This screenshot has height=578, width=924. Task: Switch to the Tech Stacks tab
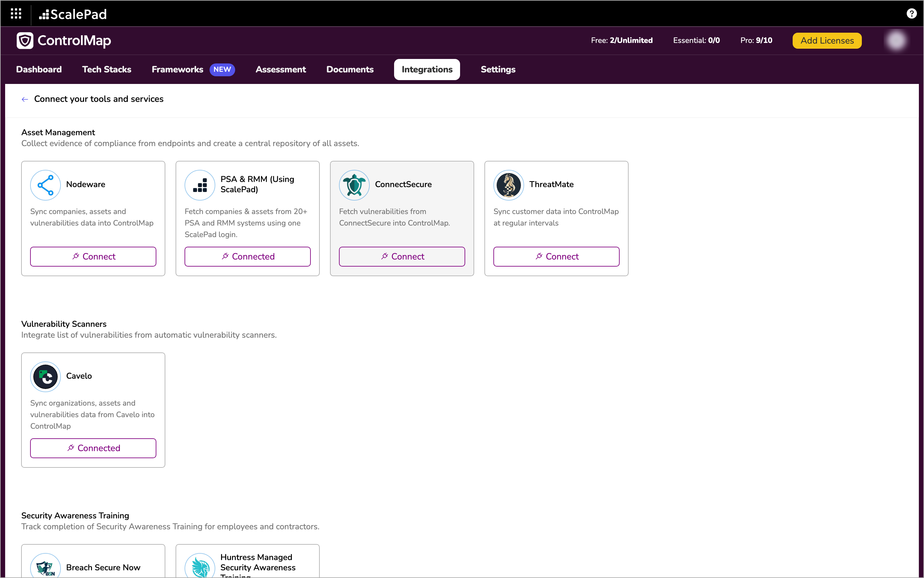[x=107, y=70]
